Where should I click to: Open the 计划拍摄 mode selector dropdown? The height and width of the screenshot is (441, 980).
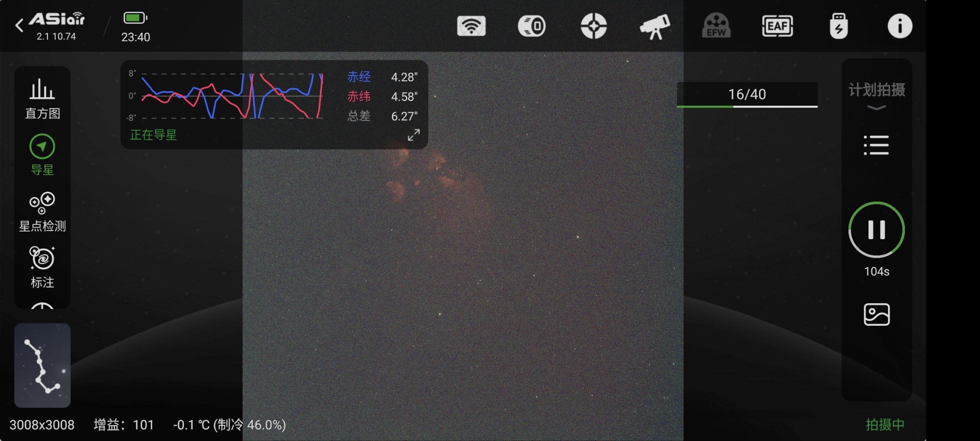coord(877,96)
